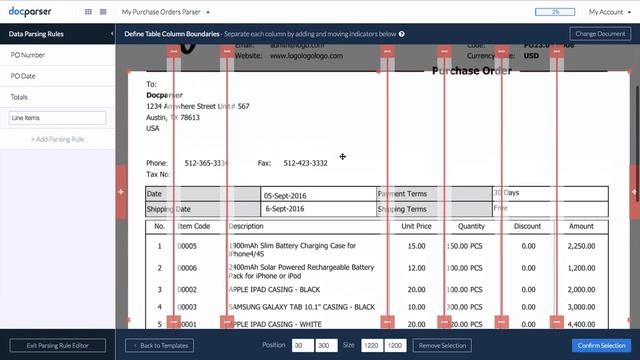This screenshot has height=360, width=640.
Task: Go Back to Templates
Action: tap(160, 345)
